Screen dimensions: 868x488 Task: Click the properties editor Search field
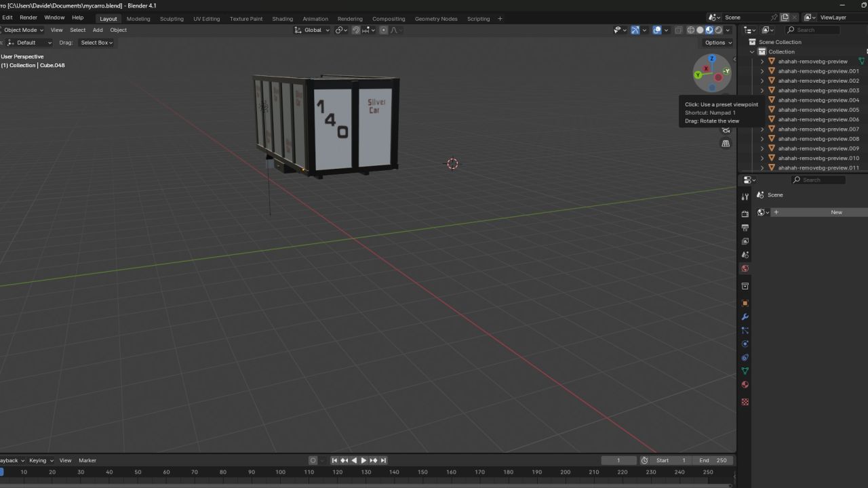818,180
